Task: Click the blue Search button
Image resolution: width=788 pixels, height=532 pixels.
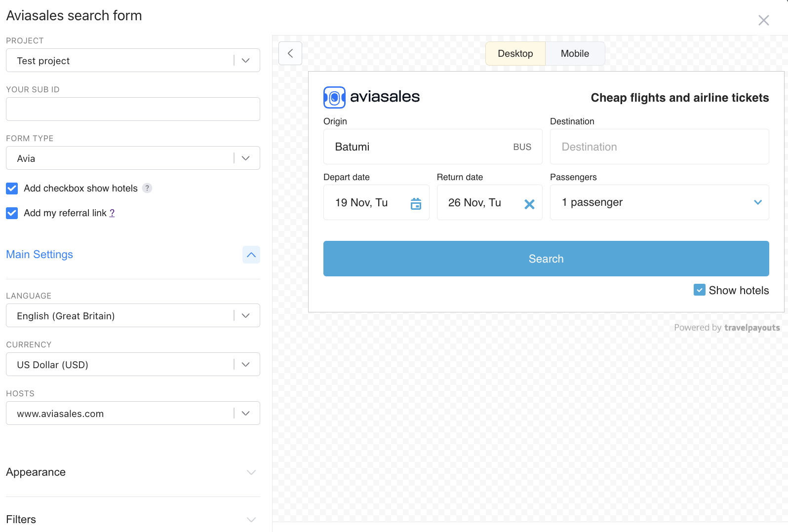Action: click(x=546, y=259)
